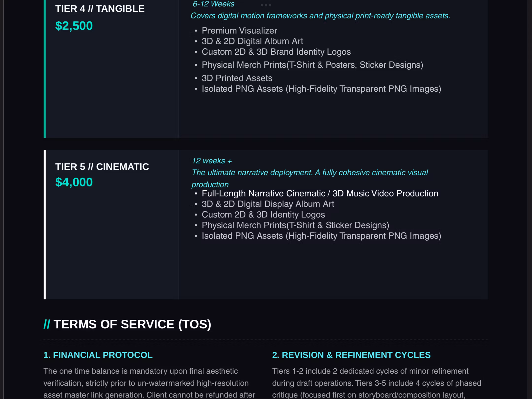This screenshot has height=399, width=532.
Task: Click 3D & 2D Digital Display Album Art
Action: click(x=268, y=204)
